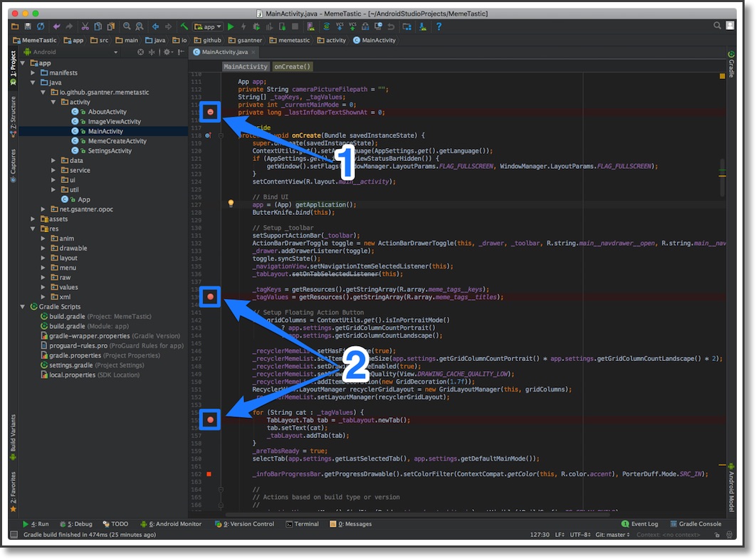Click the Git: master branch widget
This screenshot has height=559, width=756.
pos(612,534)
